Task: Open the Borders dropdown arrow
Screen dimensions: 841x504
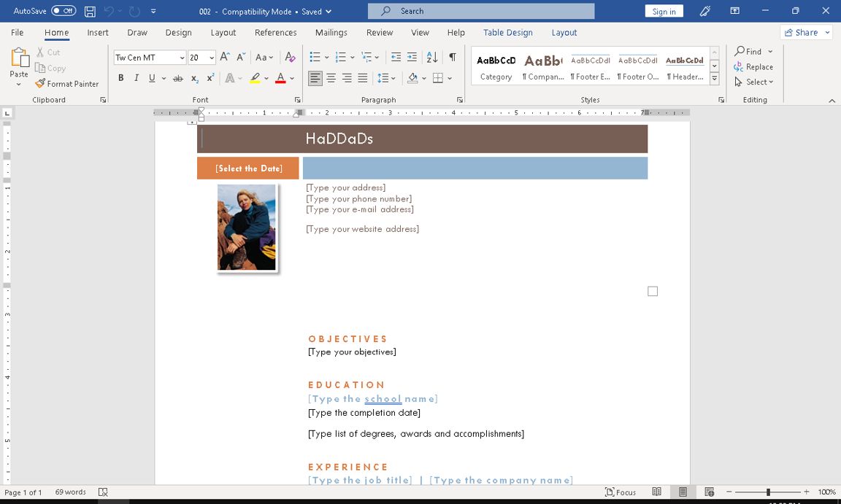Action: pyautogui.click(x=450, y=78)
